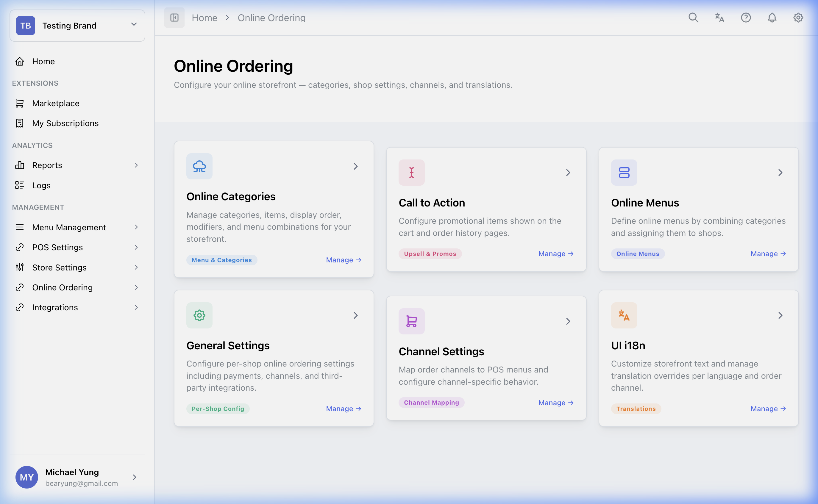Click the settings gear in the header
This screenshot has width=818, height=504.
coord(798,18)
